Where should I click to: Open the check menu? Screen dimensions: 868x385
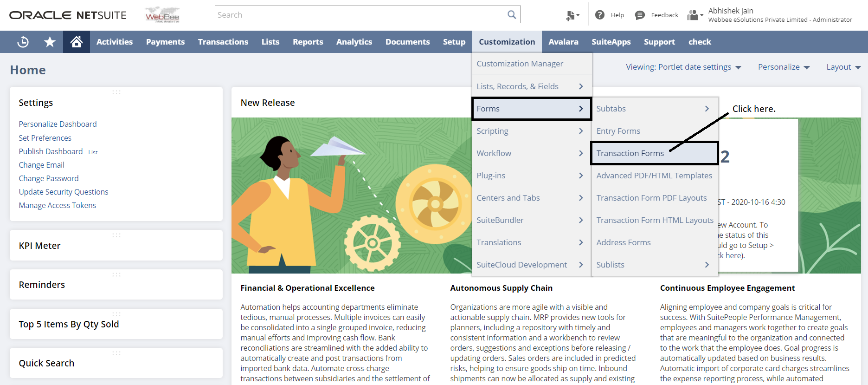click(700, 42)
